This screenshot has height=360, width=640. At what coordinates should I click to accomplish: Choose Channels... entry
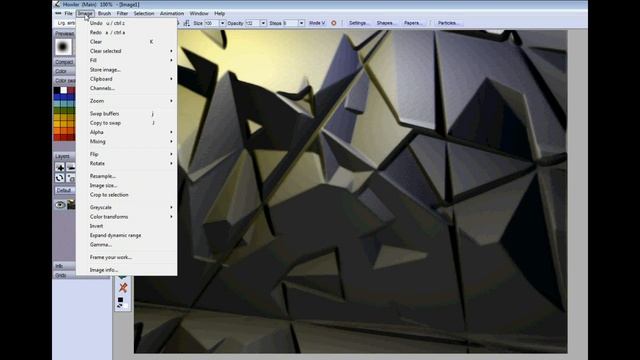click(127, 88)
